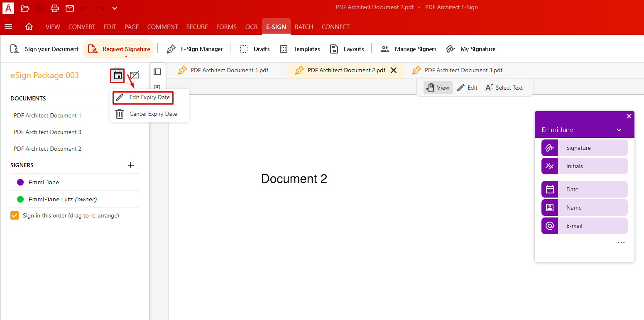The width and height of the screenshot is (644, 320).
Task: Undo the last action
Action: click(x=85, y=8)
